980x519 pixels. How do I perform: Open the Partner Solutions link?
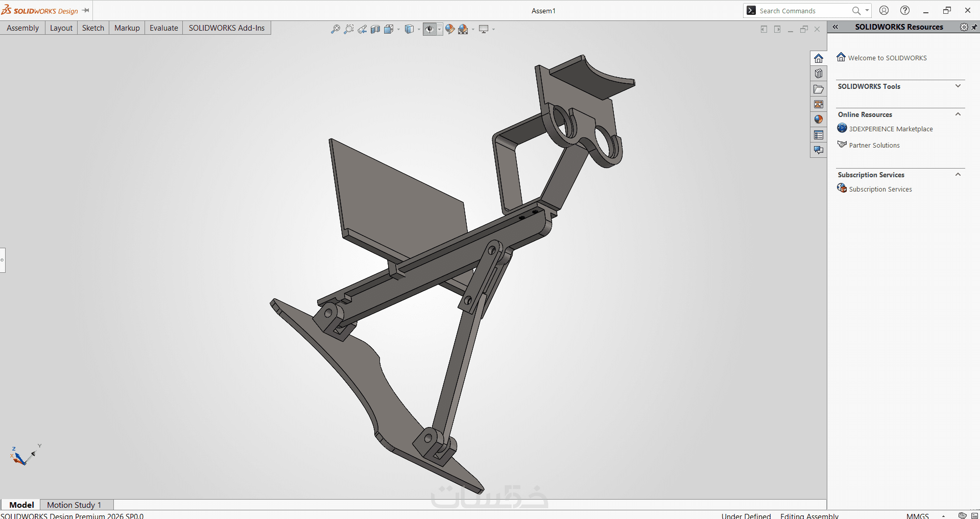[874, 146]
